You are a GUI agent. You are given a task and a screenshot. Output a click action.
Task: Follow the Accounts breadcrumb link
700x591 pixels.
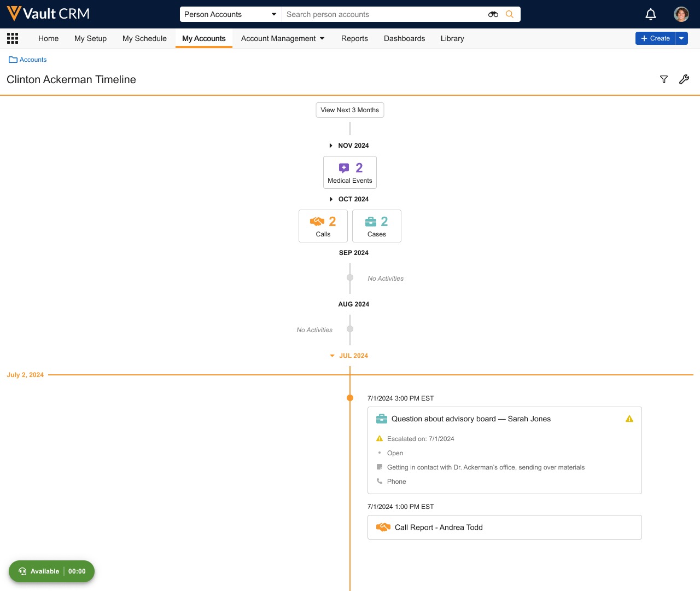pos(33,60)
